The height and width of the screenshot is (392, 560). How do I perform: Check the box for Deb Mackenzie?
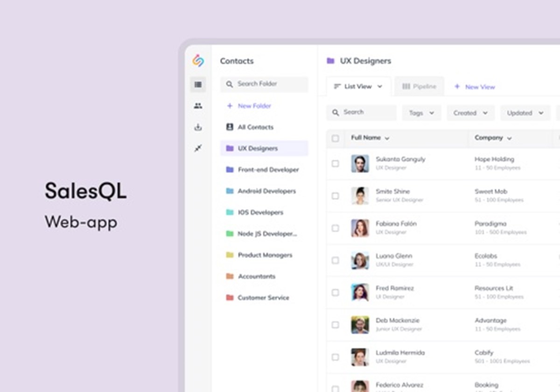pyautogui.click(x=335, y=325)
